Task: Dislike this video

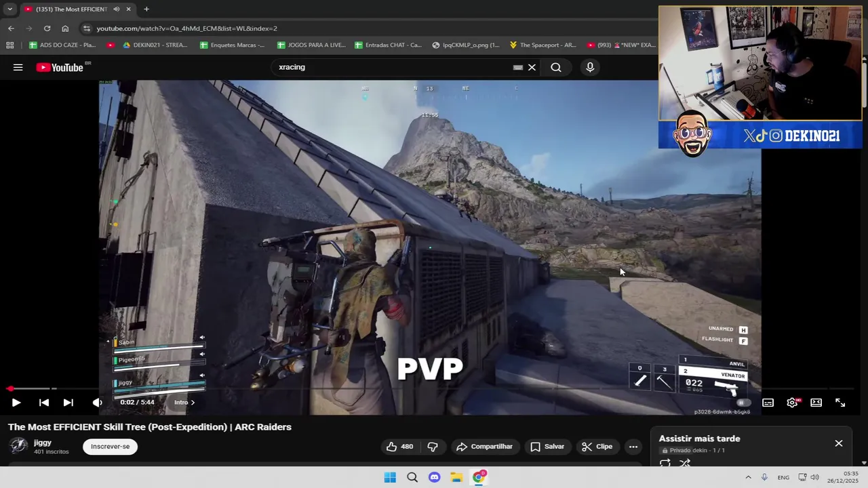Action: [x=433, y=447]
